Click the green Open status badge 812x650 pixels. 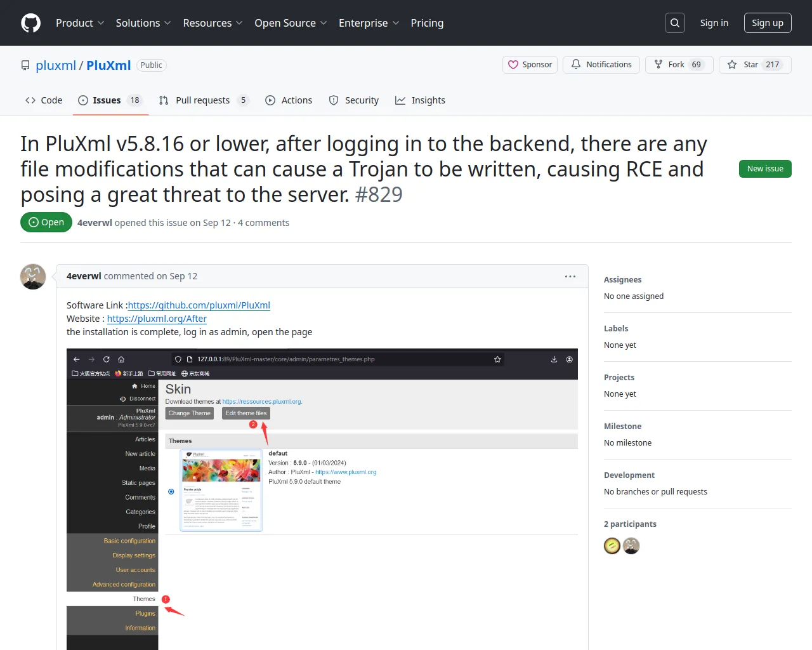[x=46, y=222]
